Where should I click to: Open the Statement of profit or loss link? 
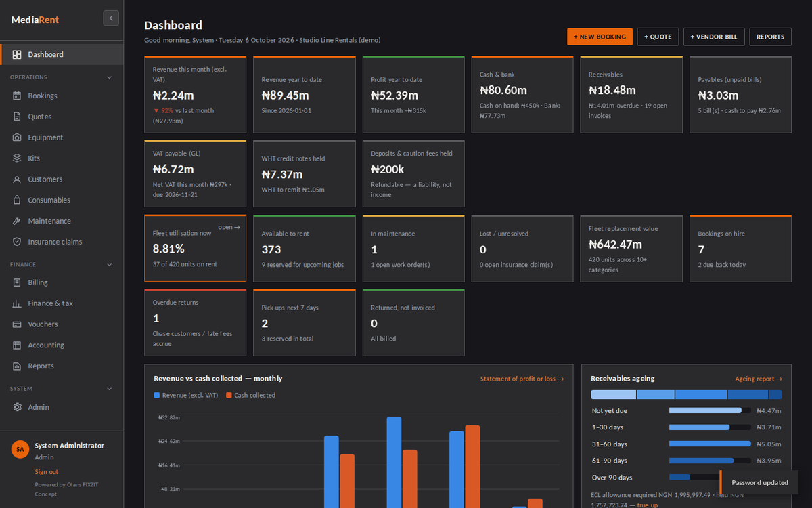point(522,379)
